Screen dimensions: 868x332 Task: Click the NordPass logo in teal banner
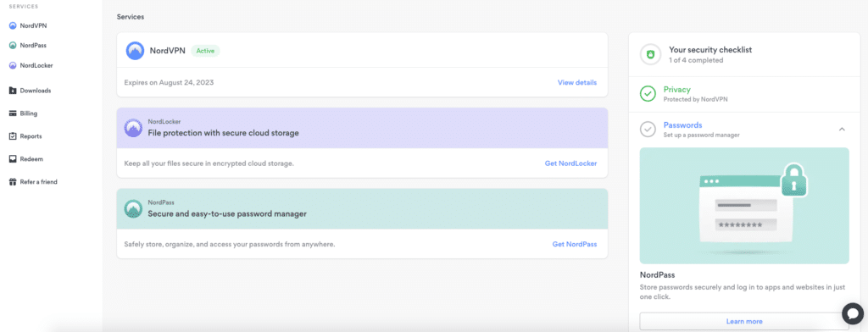133,208
